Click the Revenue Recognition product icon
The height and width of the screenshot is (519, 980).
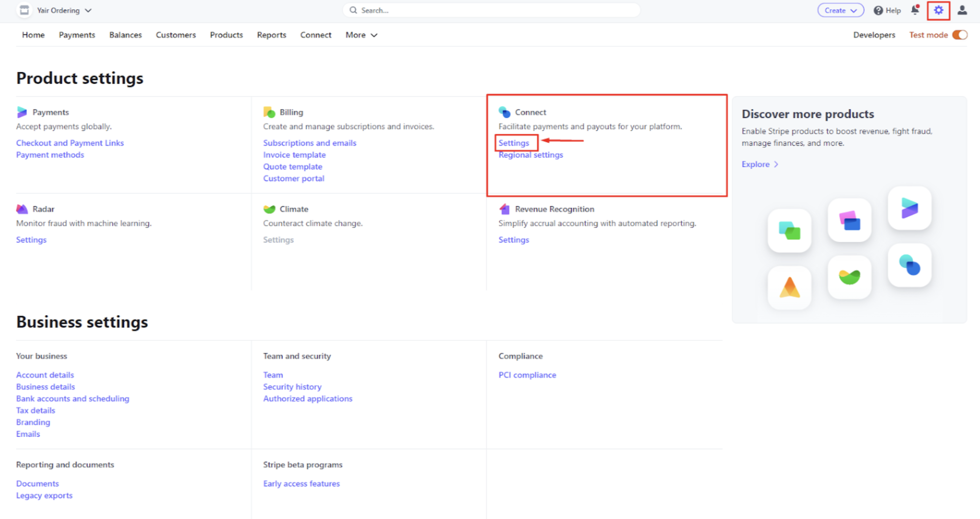tap(504, 209)
